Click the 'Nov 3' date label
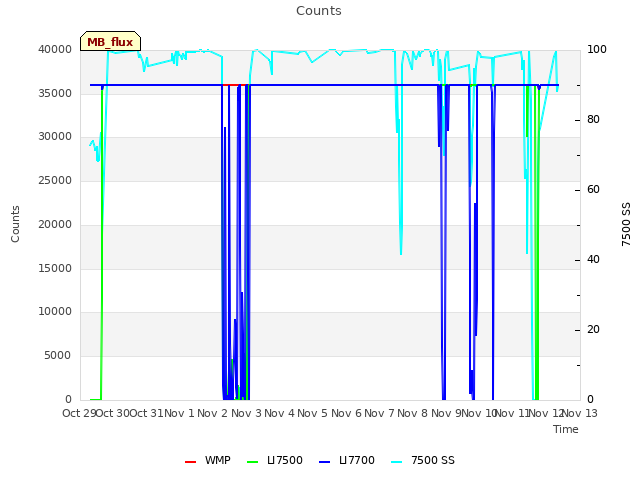Viewport: 640px width, 480px height. pyautogui.click(x=247, y=413)
